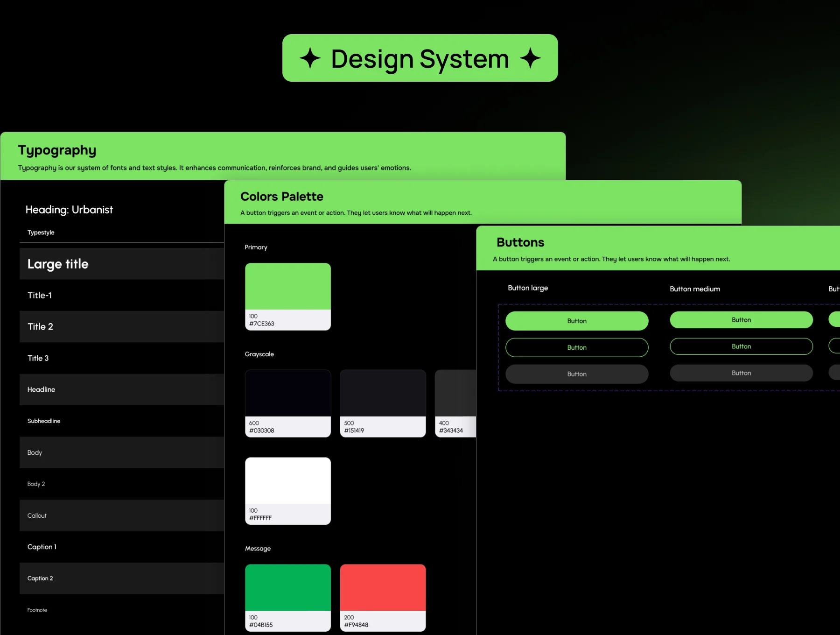This screenshot has height=635, width=840.
Task: Click the outlined large Button
Action: [x=577, y=347]
